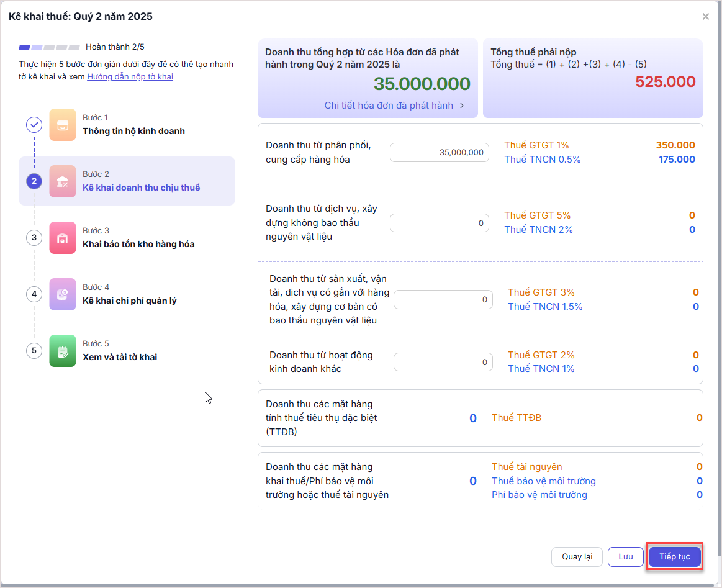Click the Step 1 store icon
The height and width of the screenshot is (588, 722).
pyautogui.click(x=62, y=124)
